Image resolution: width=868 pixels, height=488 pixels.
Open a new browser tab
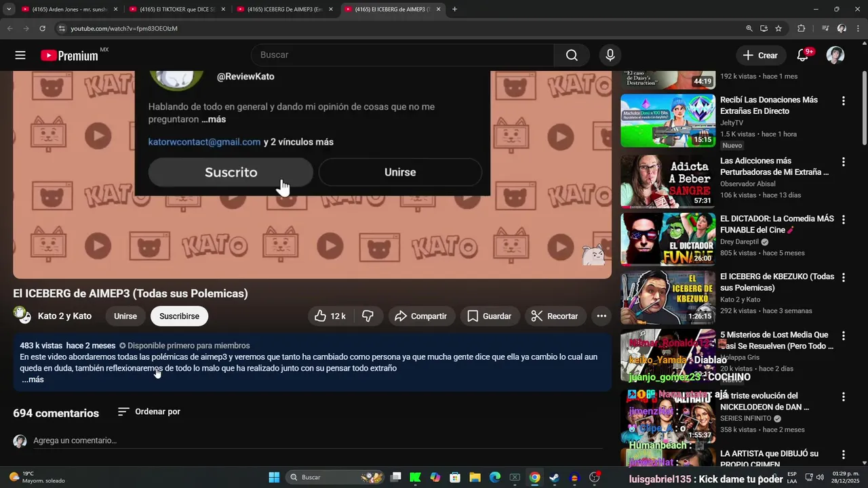click(x=454, y=9)
